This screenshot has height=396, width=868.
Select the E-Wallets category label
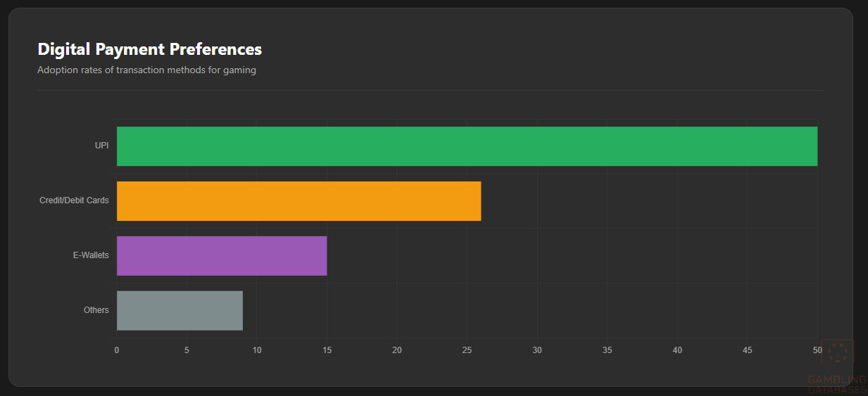point(91,255)
